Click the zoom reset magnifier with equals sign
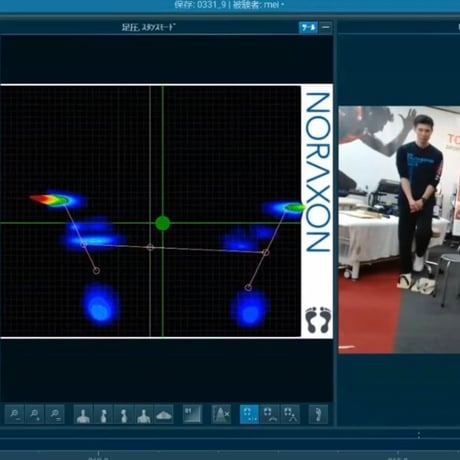This screenshot has height=460, width=460. tap(55, 414)
